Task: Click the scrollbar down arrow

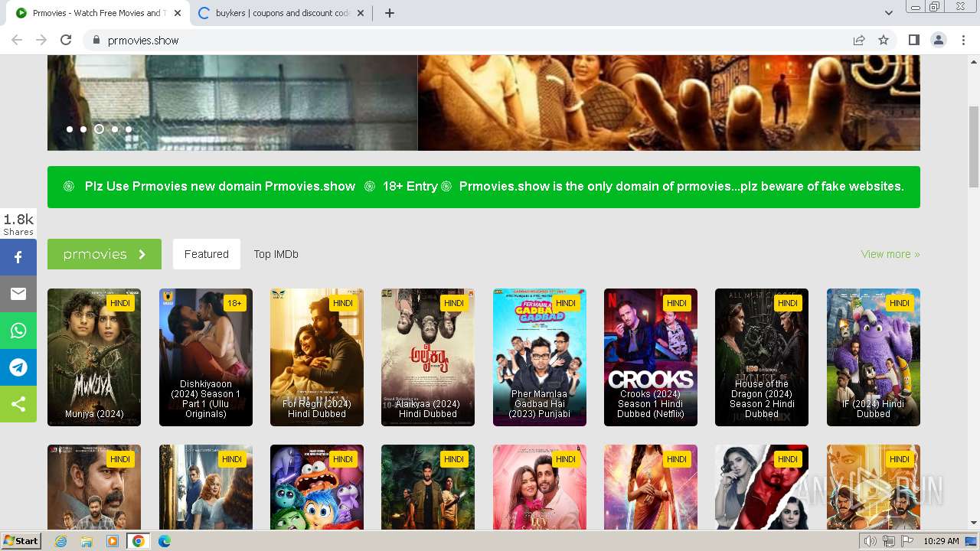Action: (974, 523)
